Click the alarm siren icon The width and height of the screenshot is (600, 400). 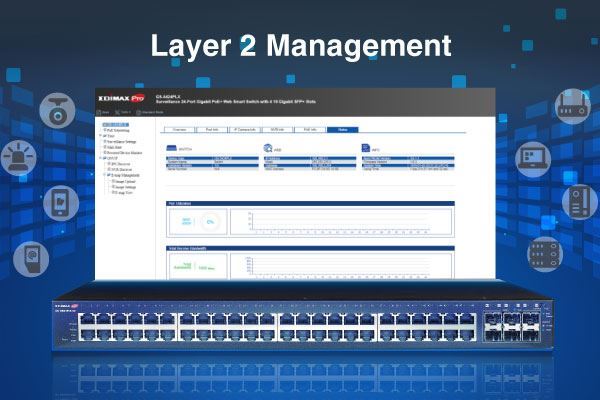point(28,158)
